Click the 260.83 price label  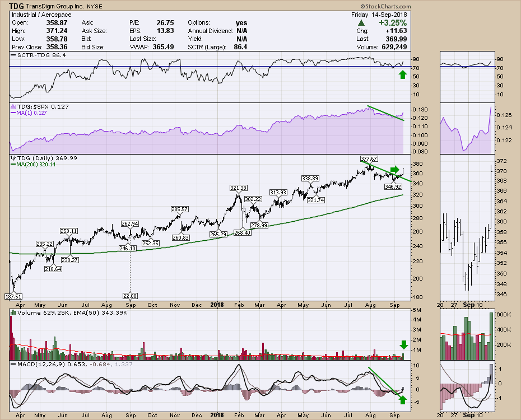(181, 238)
